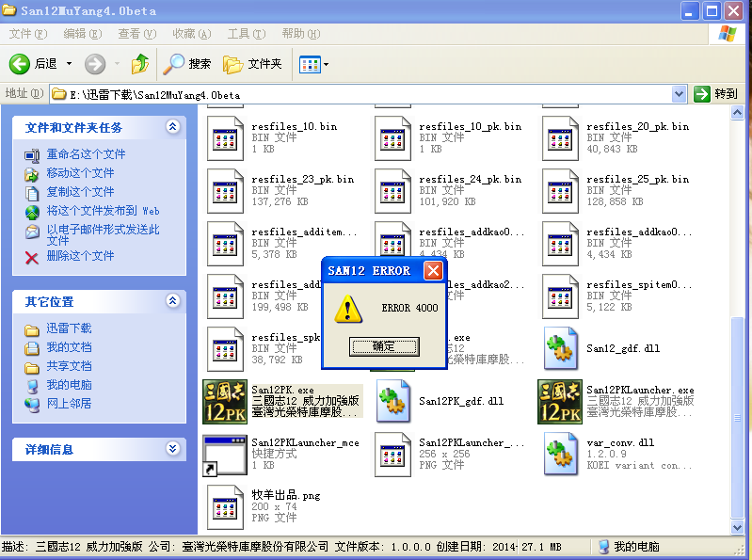The width and height of the screenshot is (752, 560).
Task: Select the resfiles_25_pk.bin file icon
Action: pyautogui.click(x=560, y=191)
